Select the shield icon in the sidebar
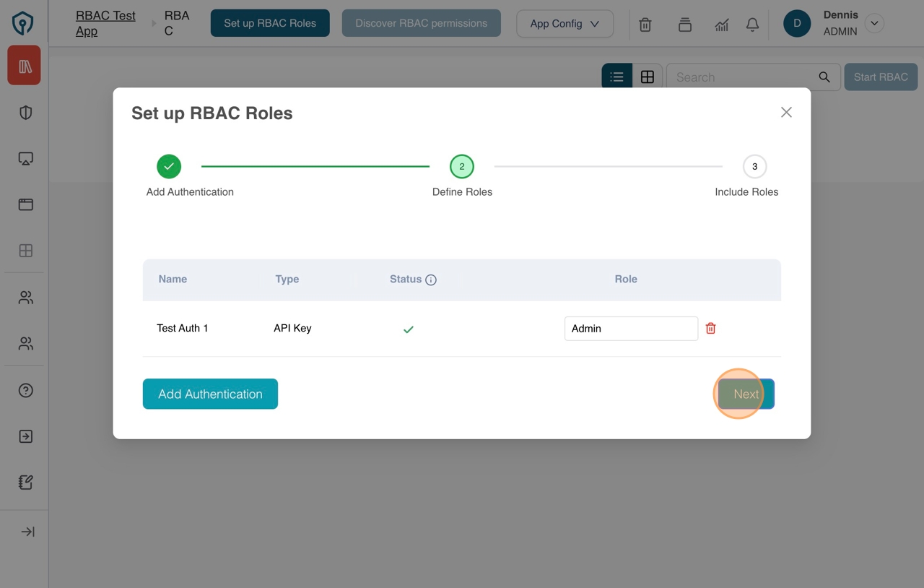The width and height of the screenshot is (924, 588). [24, 112]
